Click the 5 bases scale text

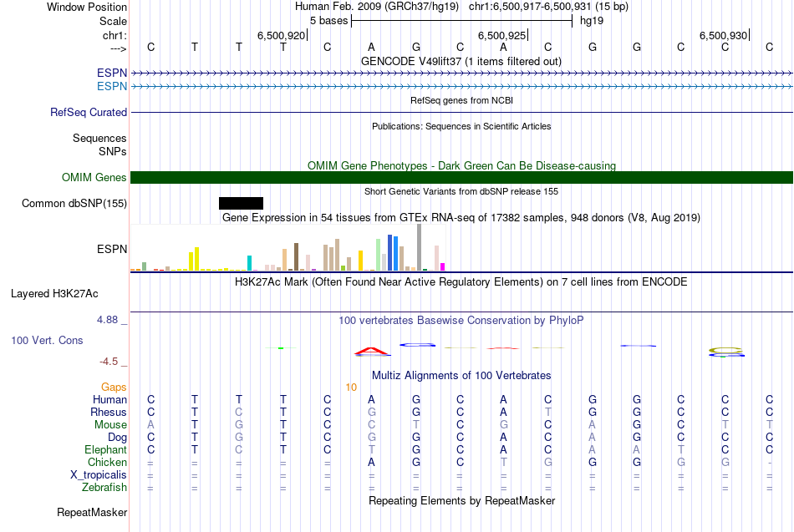[x=329, y=21]
